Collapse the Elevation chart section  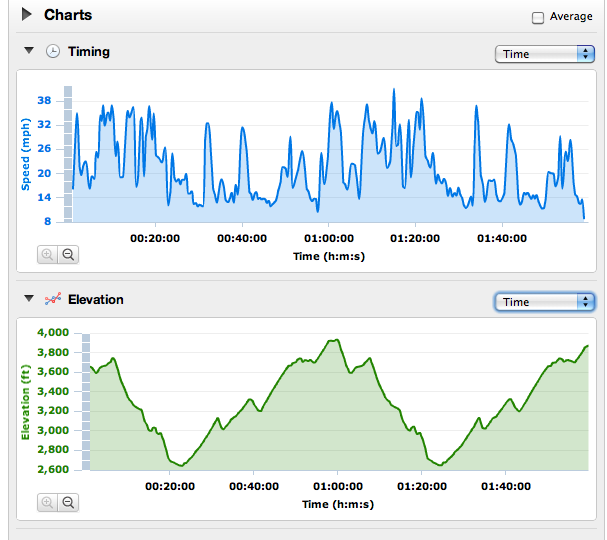(29, 298)
